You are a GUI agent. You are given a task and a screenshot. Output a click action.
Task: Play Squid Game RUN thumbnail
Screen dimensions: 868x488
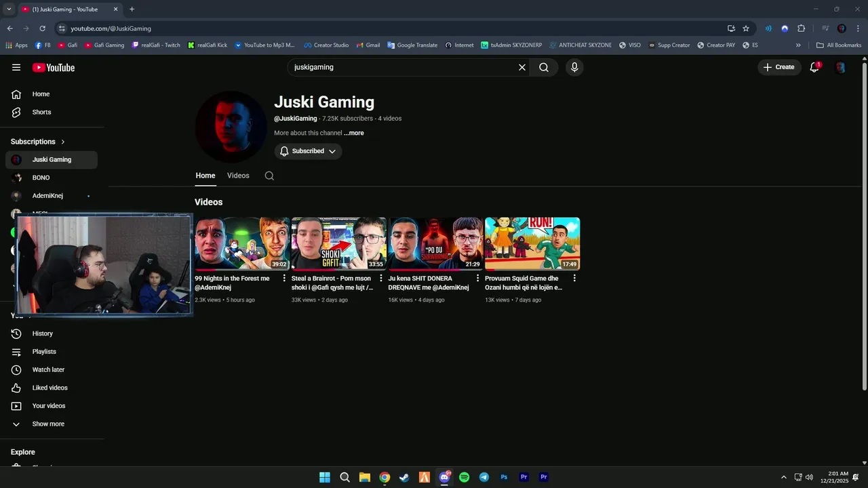[x=532, y=243]
